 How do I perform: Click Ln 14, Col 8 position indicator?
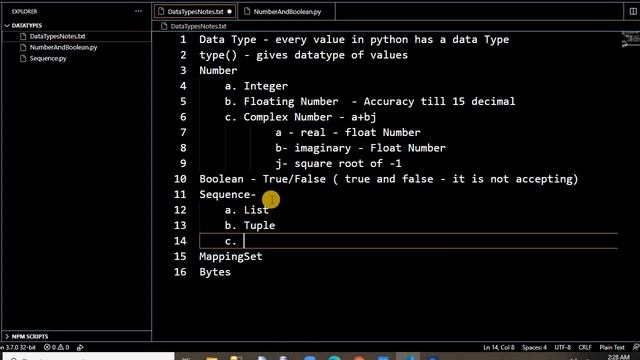tap(499, 347)
